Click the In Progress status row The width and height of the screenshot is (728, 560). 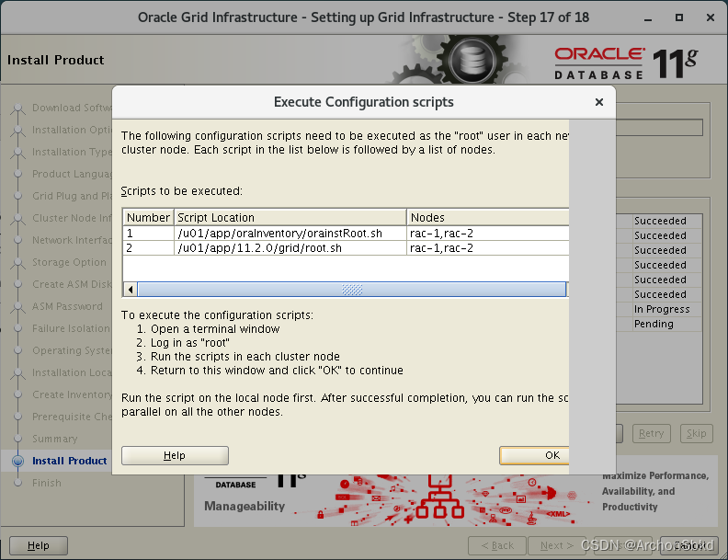pos(661,309)
